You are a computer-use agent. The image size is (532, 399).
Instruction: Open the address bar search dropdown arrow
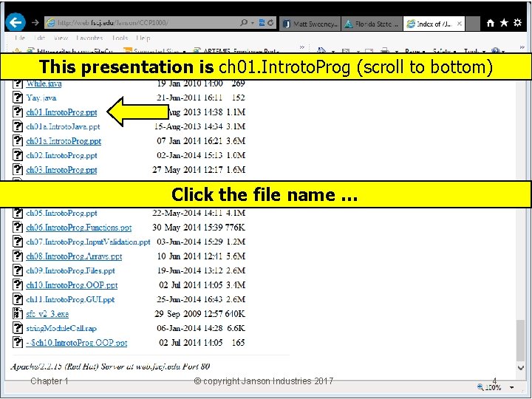[253, 23]
